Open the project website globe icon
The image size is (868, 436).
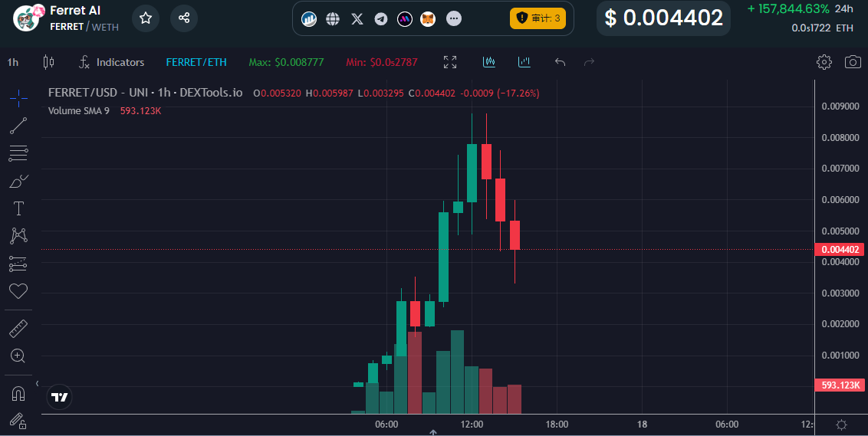coord(333,19)
